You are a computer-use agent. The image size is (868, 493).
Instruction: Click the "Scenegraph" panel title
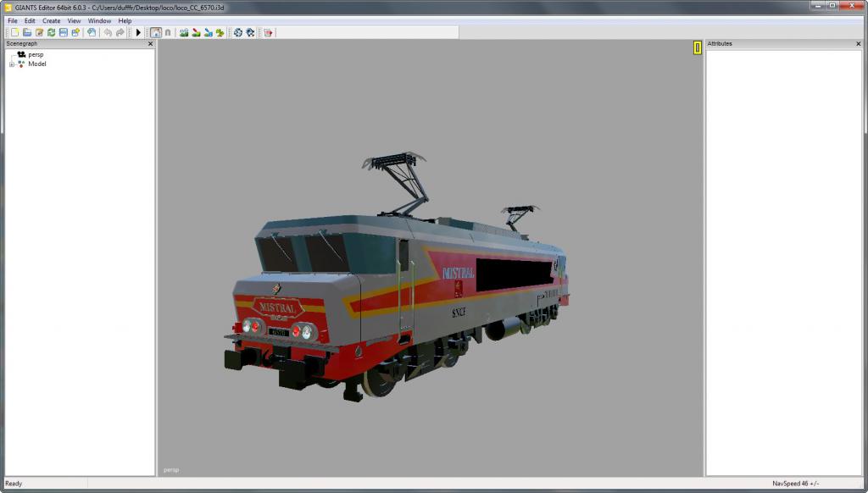(21, 44)
